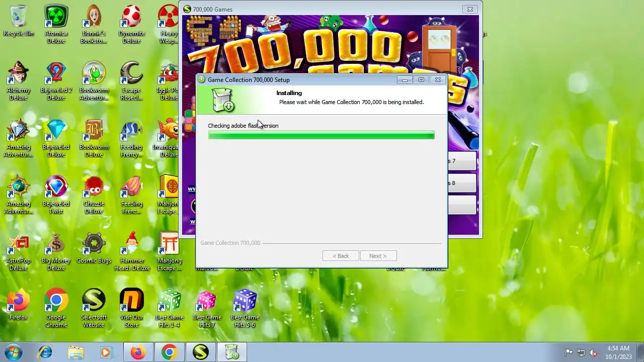Open Bonnie's Bookstore desktop shortcut
The height and width of the screenshot is (362, 644).
coord(94,24)
